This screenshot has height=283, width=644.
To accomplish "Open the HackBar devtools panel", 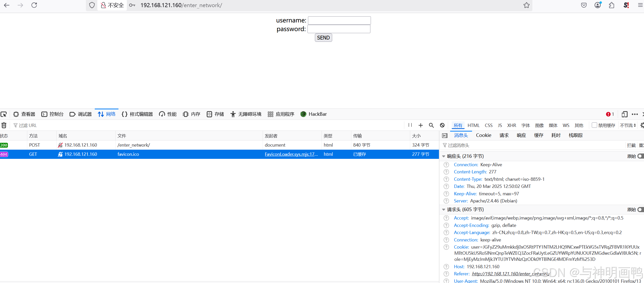I will (314, 114).
